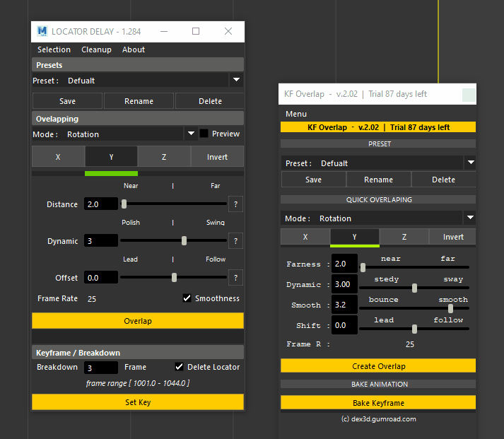Open the Menu item in KF Overlap
This screenshot has width=504, height=439.
pos(296,114)
